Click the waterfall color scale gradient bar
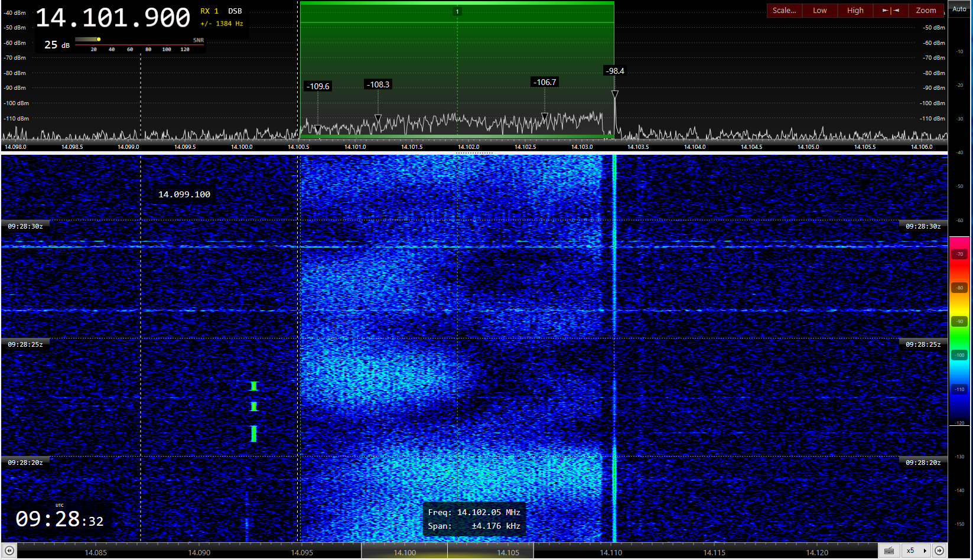The image size is (973, 560). click(959, 331)
